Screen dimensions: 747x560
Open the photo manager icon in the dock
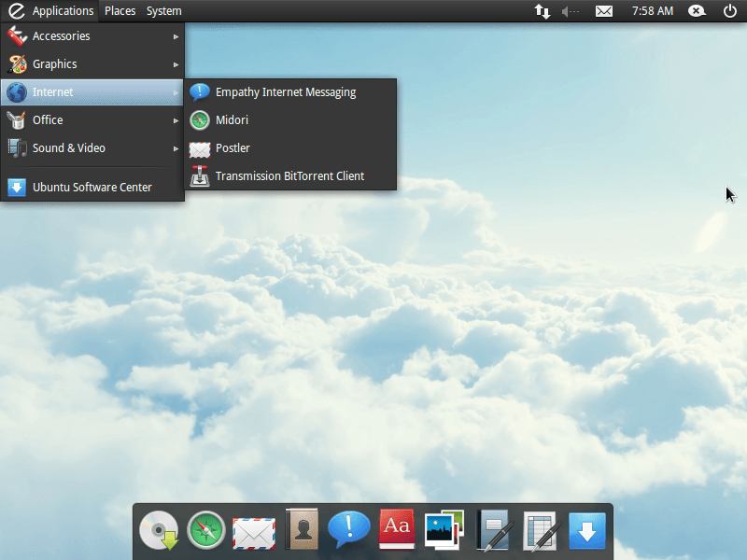pos(444,530)
